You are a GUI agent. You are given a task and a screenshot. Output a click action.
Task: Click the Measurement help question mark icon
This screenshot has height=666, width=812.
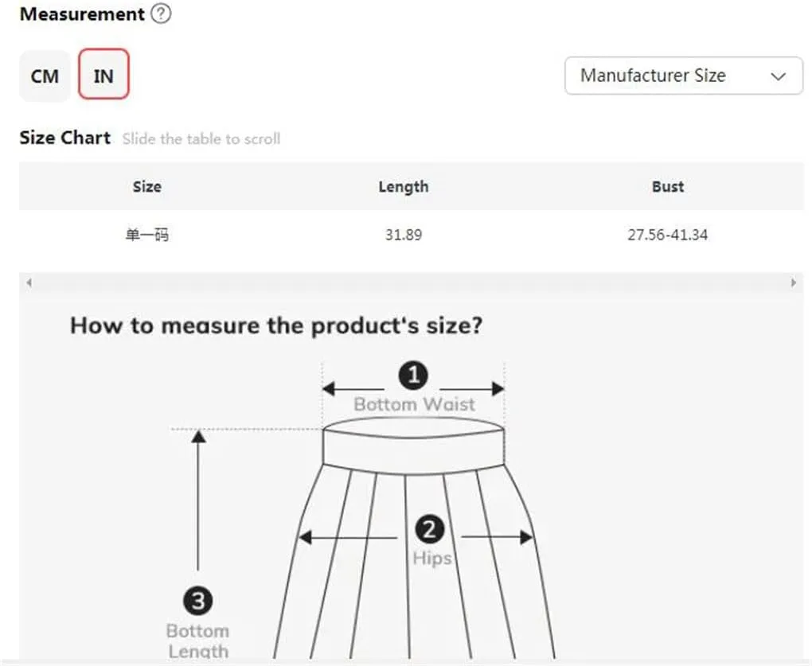coord(161,14)
